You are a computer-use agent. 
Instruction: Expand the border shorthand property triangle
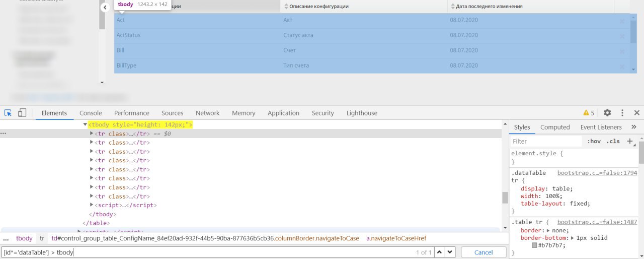pyautogui.click(x=549, y=230)
